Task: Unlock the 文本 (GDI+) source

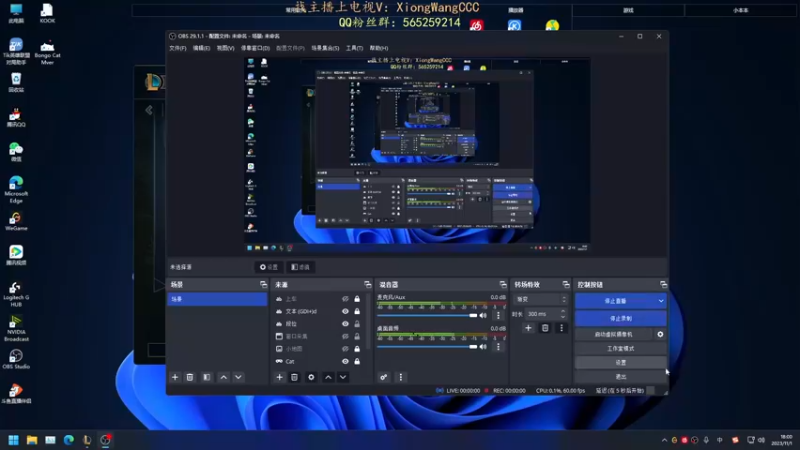Action: [357, 311]
